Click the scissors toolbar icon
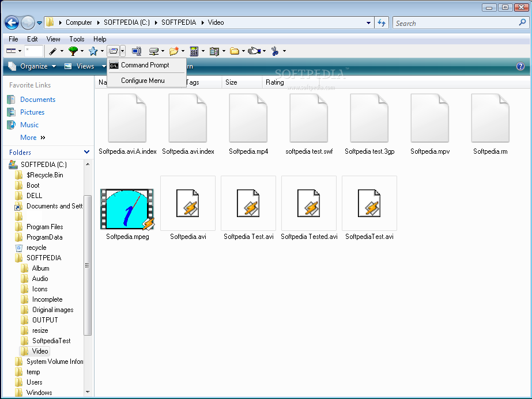The width and height of the screenshot is (532, 399). [x=275, y=51]
